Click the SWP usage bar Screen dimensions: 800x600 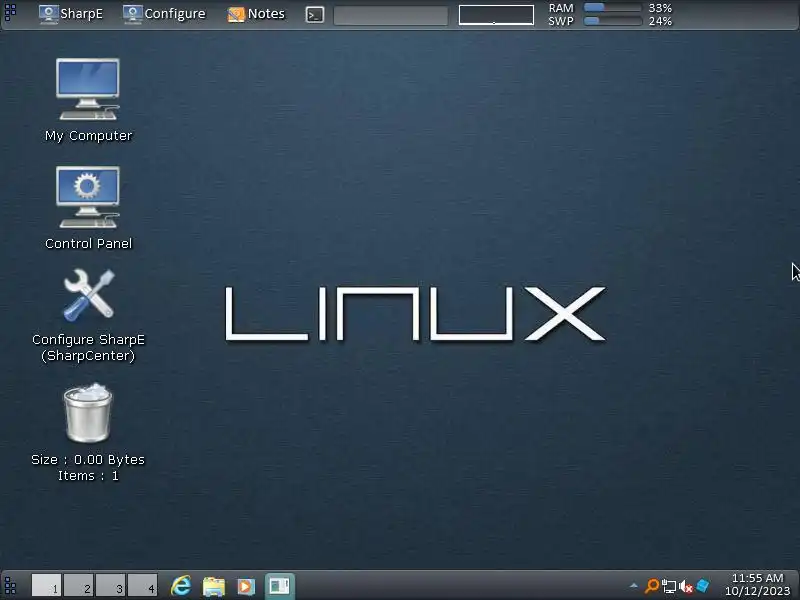[612, 21]
